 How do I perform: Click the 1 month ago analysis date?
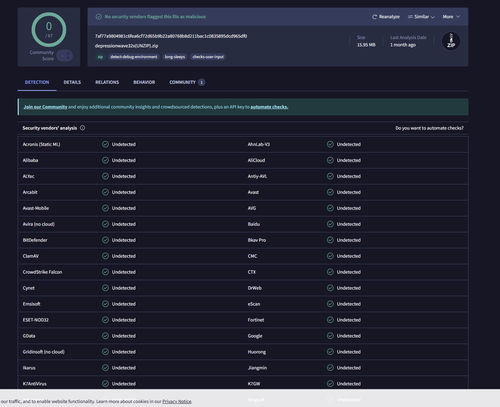coord(403,45)
